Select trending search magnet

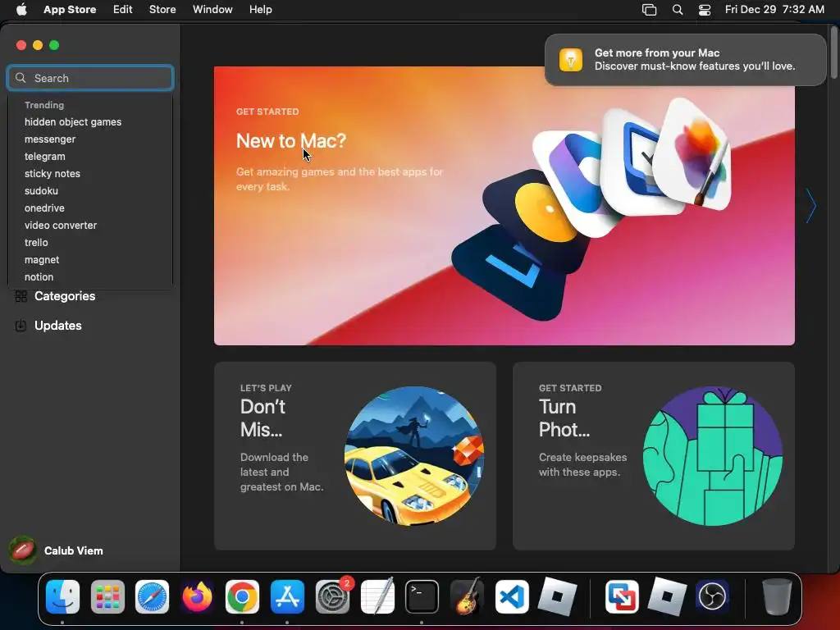tap(42, 260)
